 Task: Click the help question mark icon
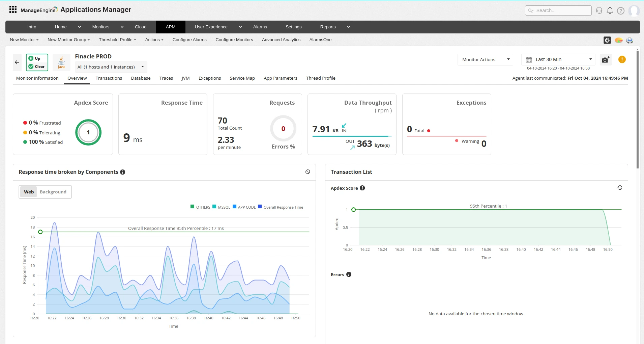pos(620,10)
